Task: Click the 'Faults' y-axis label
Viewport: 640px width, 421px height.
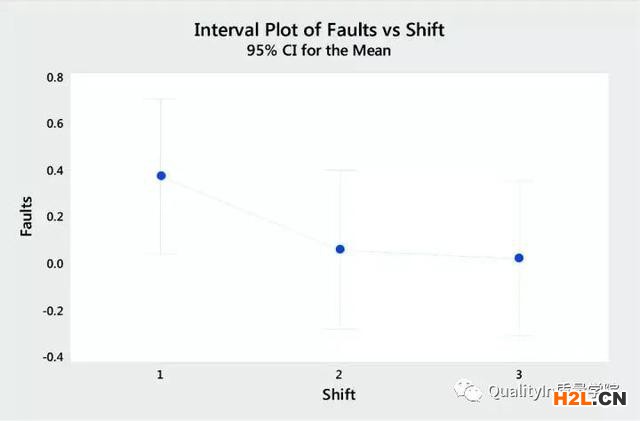Action: click(28, 215)
